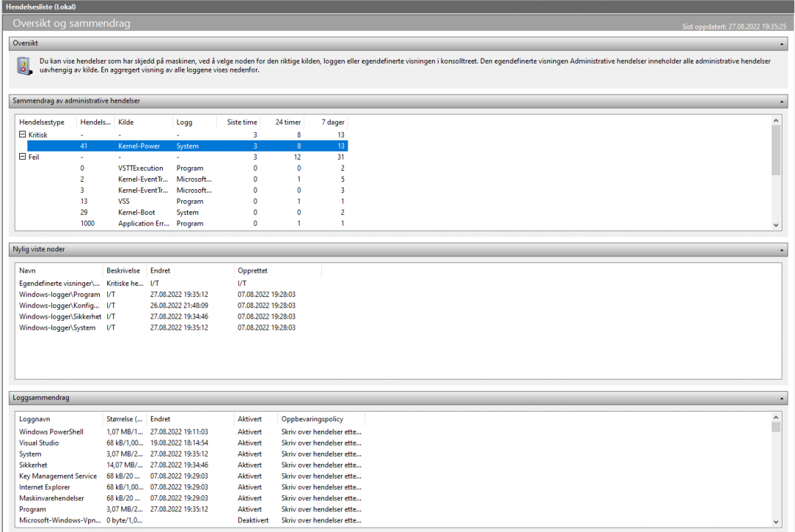Collapse the Kritisk tree node
The height and width of the screenshot is (532, 795).
23,135
